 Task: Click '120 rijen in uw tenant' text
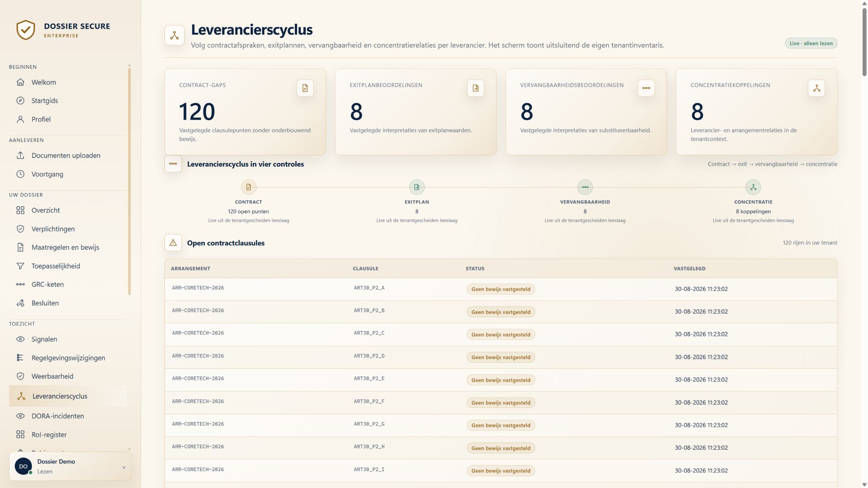810,243
